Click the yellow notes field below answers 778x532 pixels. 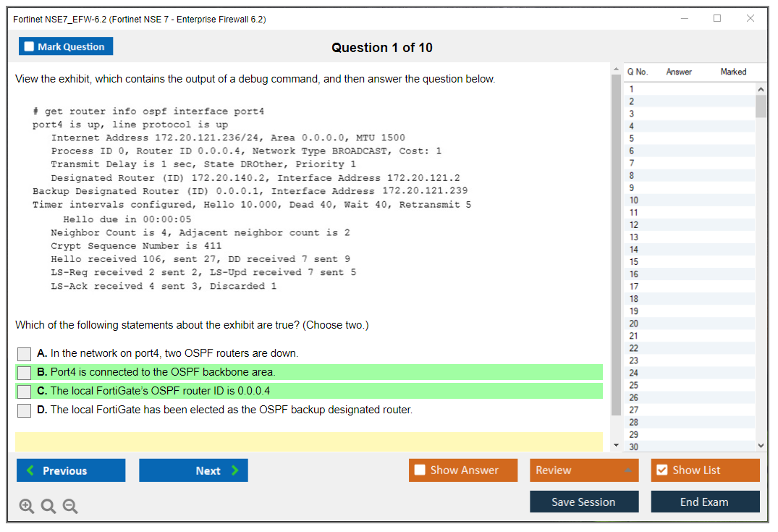[309, 442]
